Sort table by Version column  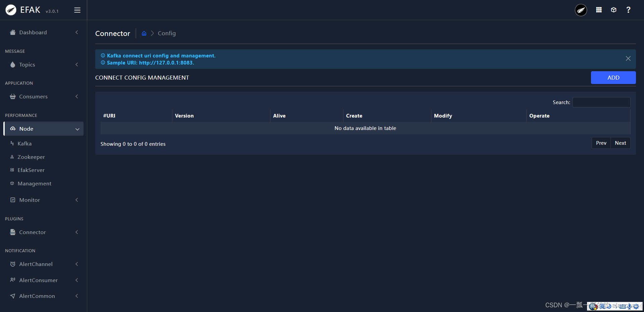tap(221, 116)
